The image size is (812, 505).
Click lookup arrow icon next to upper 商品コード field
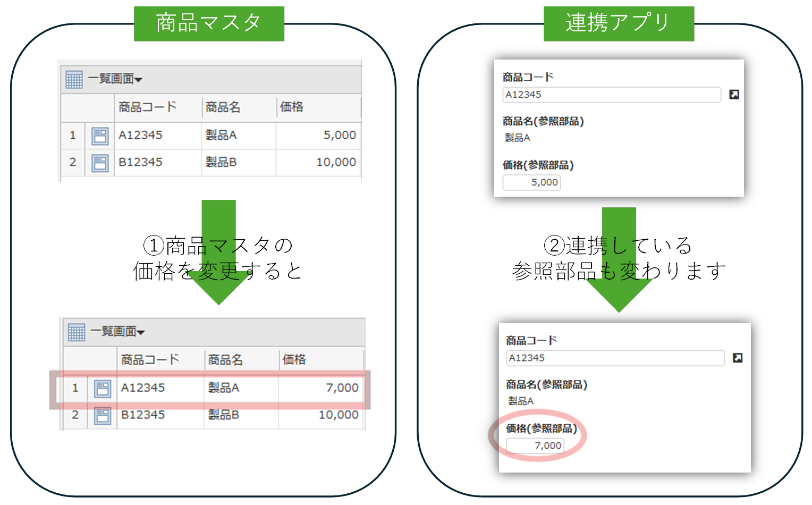pyautogui.click(x=734, y=95)
